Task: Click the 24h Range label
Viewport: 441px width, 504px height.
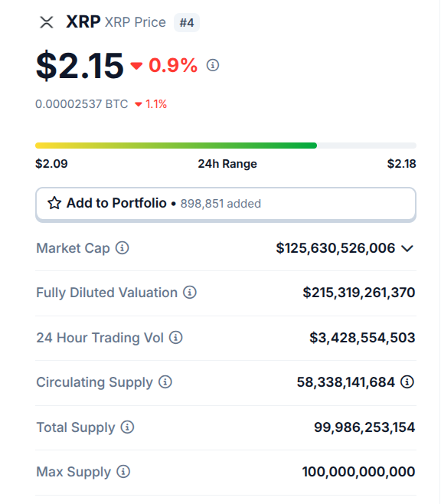Action: [227, 164]
